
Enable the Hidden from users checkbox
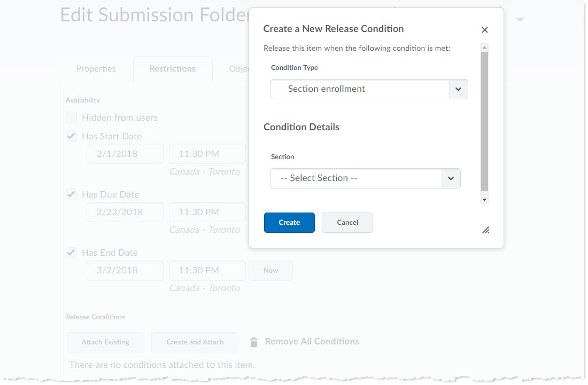pos(71,118)
